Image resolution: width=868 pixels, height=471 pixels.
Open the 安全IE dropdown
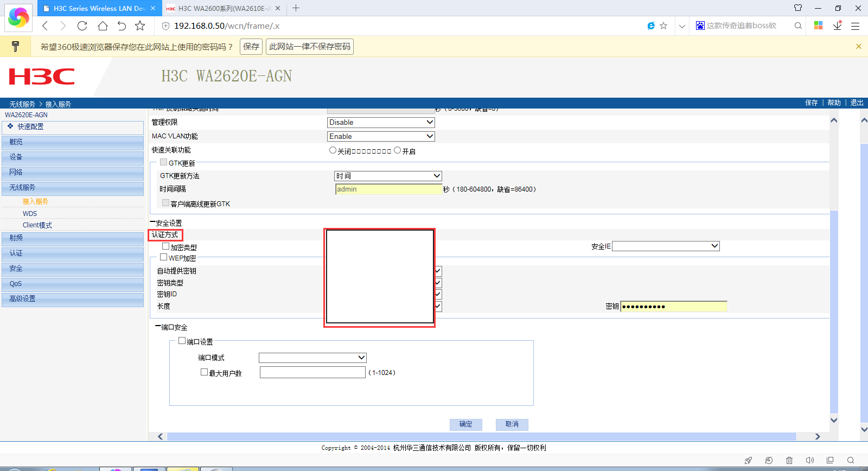tap(666, 246)
